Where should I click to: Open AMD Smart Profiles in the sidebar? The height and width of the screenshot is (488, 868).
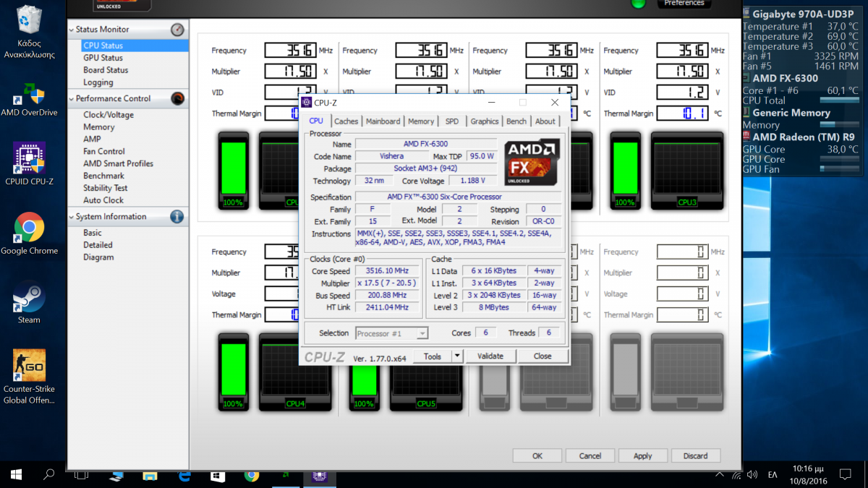click(x=118, y=163)
